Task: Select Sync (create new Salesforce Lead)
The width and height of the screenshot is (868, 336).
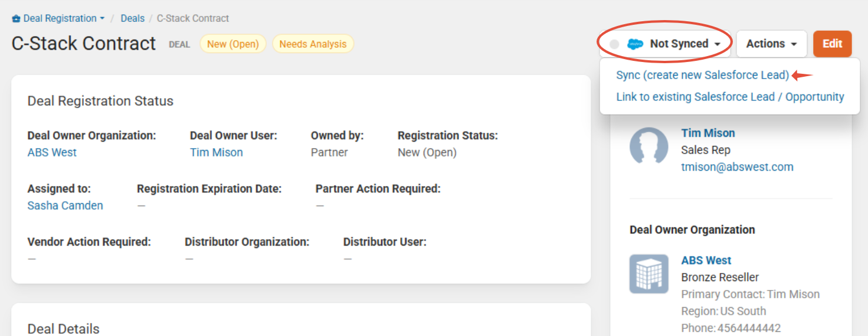Action: click(x=702, y=75)
